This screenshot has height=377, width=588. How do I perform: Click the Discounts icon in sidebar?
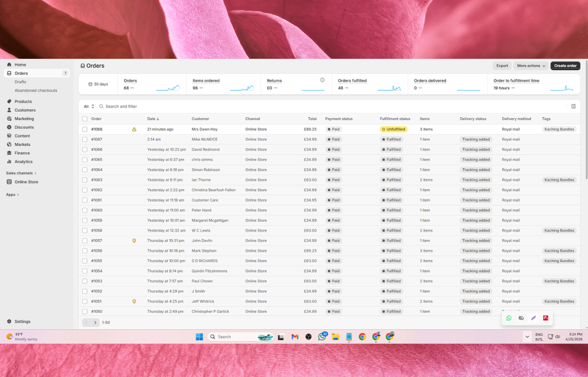(x=9, y=127)
